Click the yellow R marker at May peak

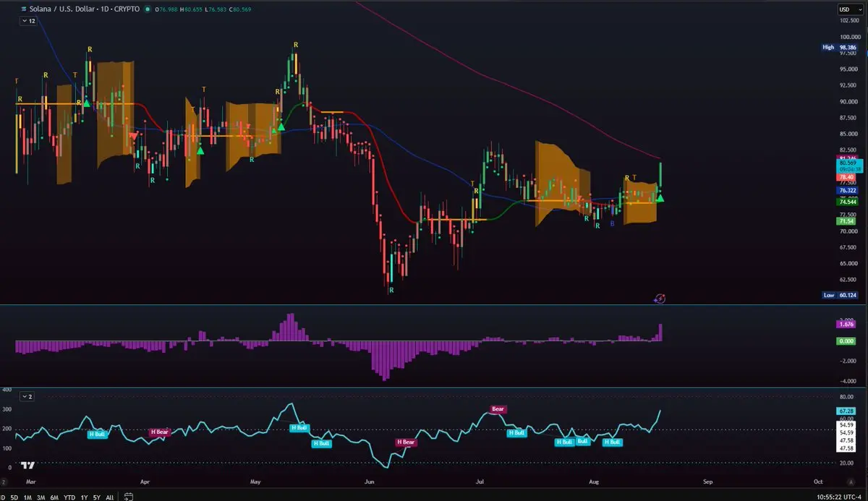click(296, 45)
